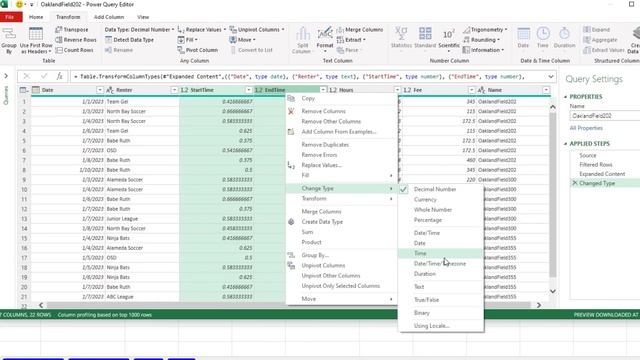This screenshot has width=640, height=360.
Task: Delete the Changed Type applied step
Action: click(x=575, y=183)
